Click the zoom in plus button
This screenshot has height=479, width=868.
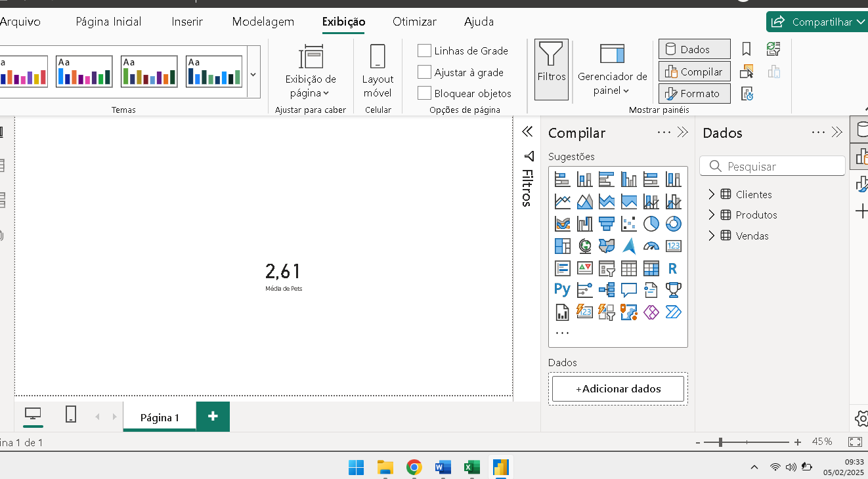[x=797, y=442]
